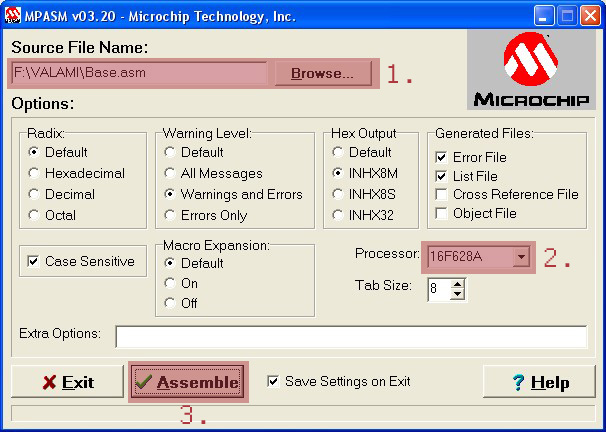Click the Microchip logo image

531,70
